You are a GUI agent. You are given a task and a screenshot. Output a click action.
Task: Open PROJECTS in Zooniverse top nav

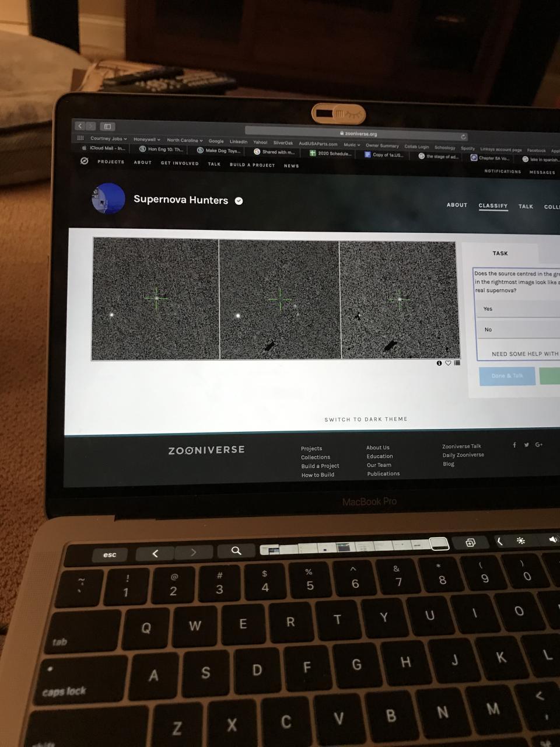coord(111,162)
